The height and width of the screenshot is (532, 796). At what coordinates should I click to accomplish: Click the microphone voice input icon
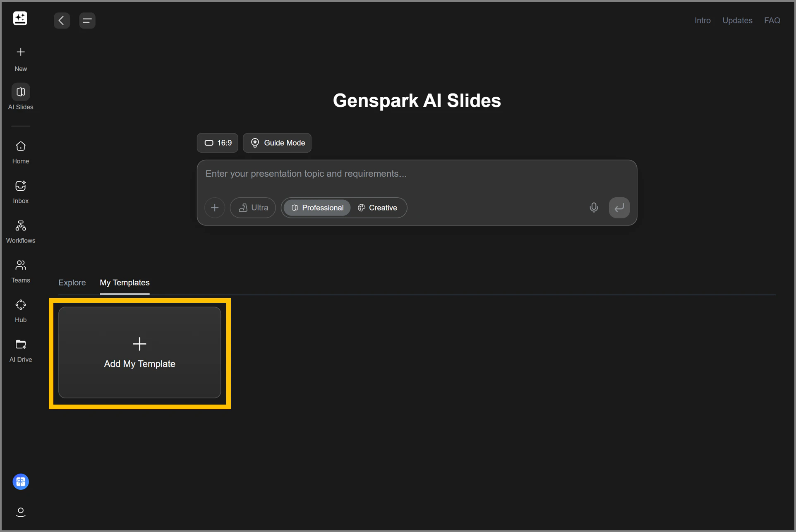coord(594,208)
